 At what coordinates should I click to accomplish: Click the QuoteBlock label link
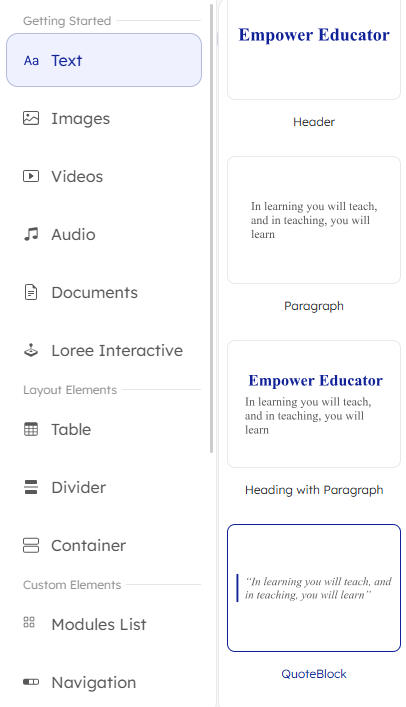(314, 674)
